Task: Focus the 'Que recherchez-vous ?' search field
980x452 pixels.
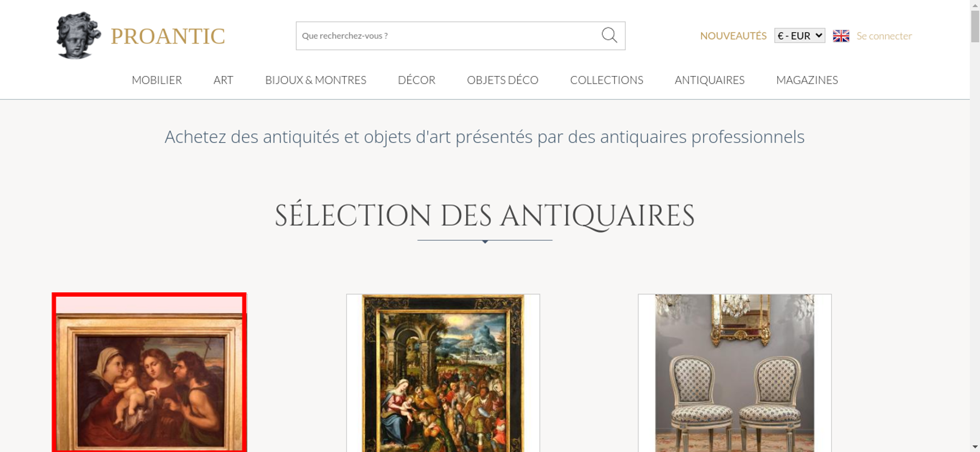Action: (448, 36)
